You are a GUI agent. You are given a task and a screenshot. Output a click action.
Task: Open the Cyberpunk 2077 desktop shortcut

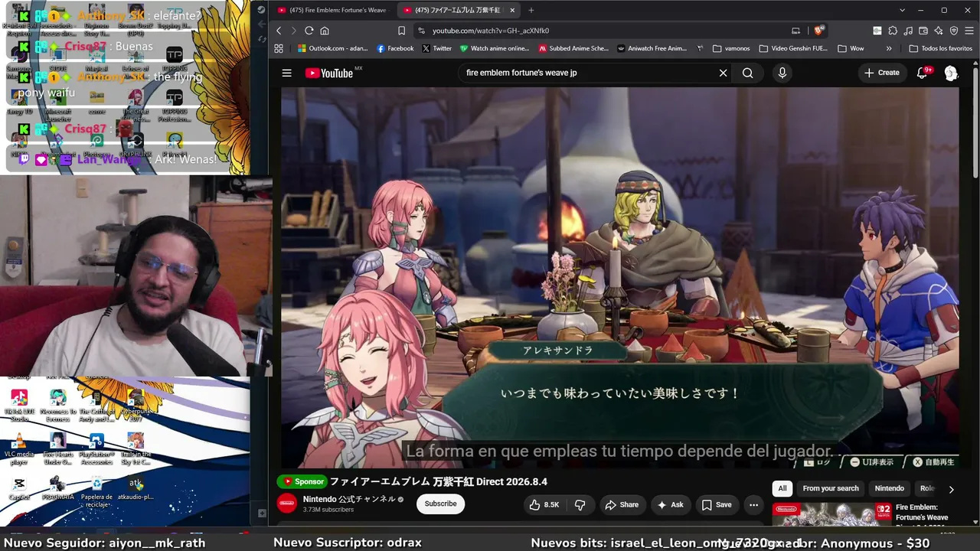[x=136, y=405]
